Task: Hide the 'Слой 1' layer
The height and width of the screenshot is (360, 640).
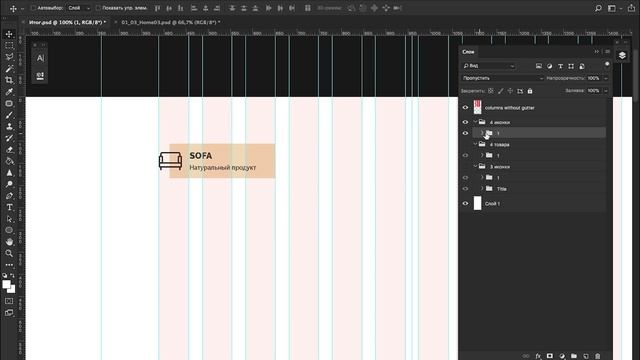Action: coord(465,203)
